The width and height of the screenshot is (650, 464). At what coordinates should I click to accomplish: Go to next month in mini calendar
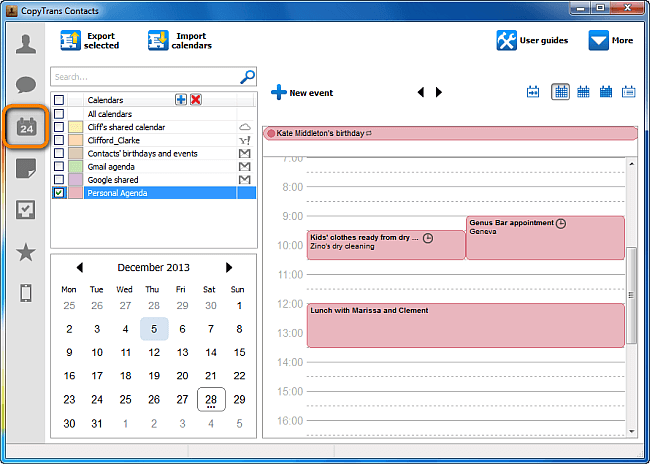229,268
